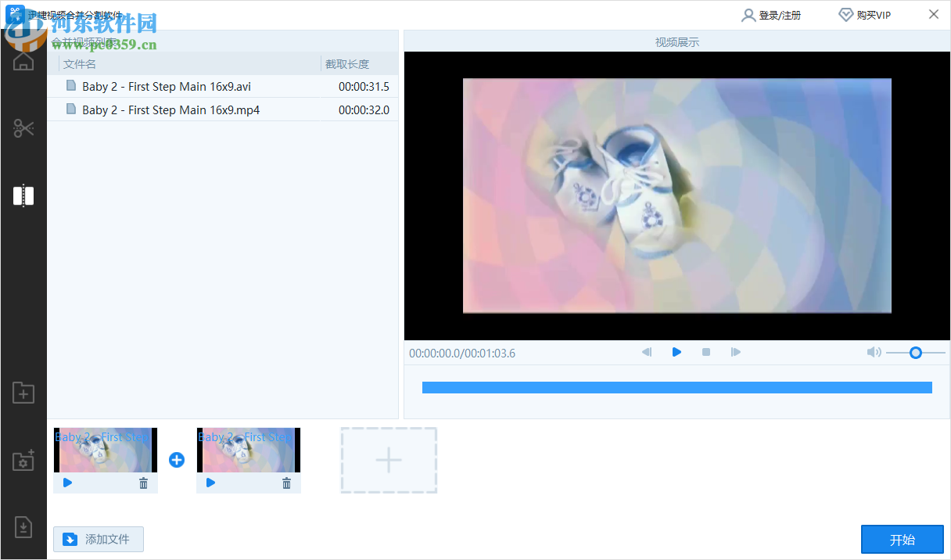
Task: Click the video preview image
Action: coord(677,196)
